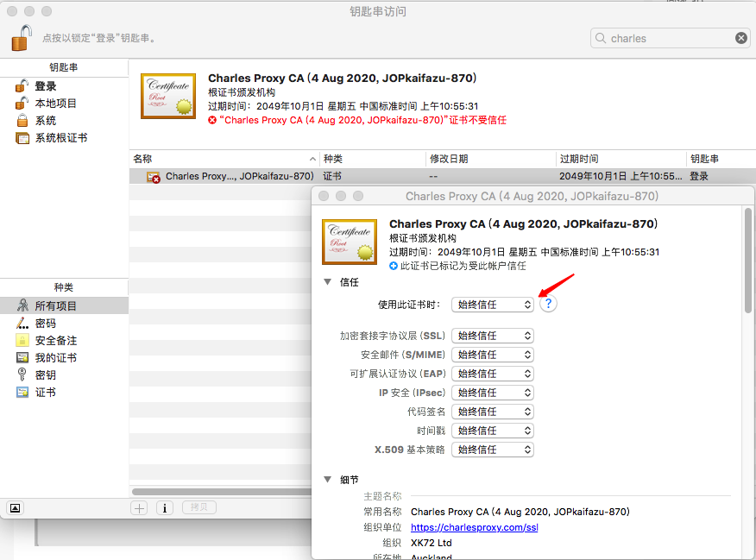Click the certificate list horizontal scrollbar
756x560 pixels.
click(222, 492)
